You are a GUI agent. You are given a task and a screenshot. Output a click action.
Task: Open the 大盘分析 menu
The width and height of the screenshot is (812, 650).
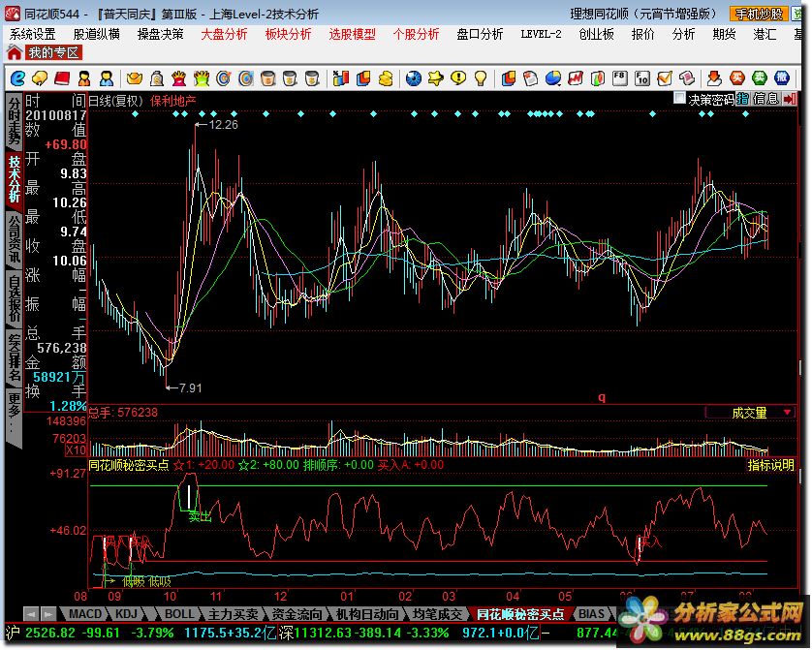pos(224,35)
